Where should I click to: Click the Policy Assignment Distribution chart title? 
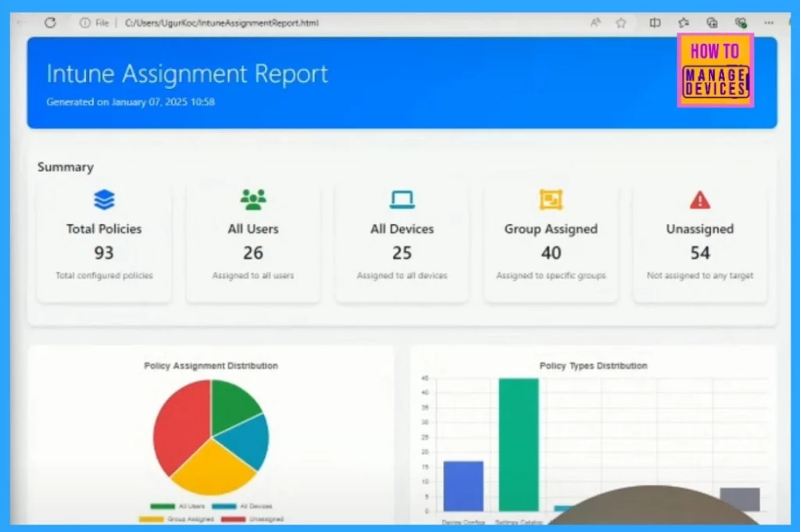pyautogui.click(x=211, y=366)
